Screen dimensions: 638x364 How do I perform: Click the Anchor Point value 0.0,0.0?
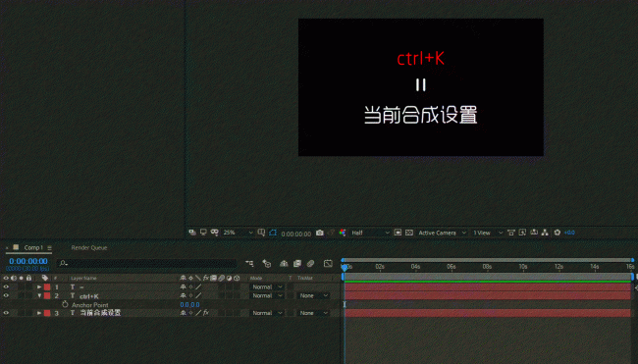(190, 304)
